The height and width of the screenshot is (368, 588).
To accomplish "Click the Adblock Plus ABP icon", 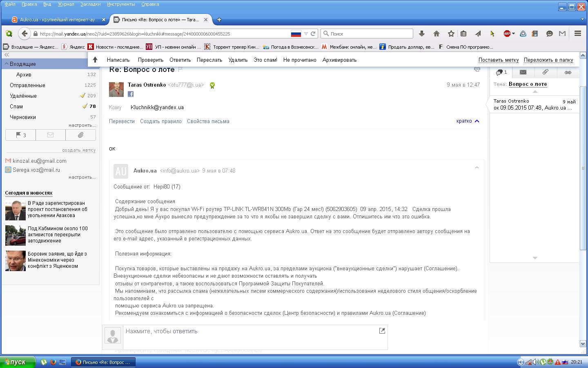I will pyautogui.click(x=507, y=34).
